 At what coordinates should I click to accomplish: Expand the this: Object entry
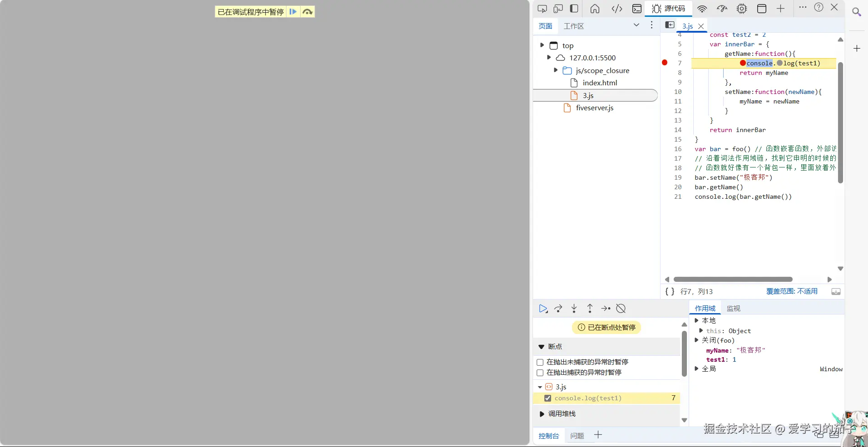701,330
